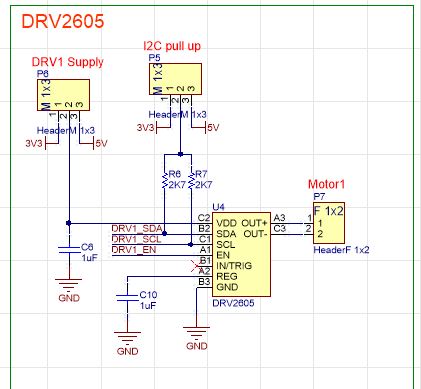Select the DRV1_EN net label

[134, 250]
